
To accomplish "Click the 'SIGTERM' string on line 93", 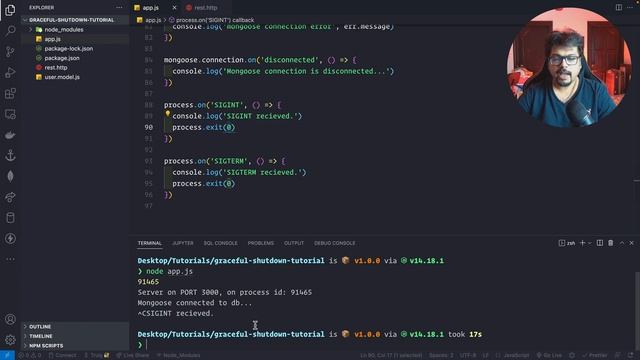I will coord(229,161).
